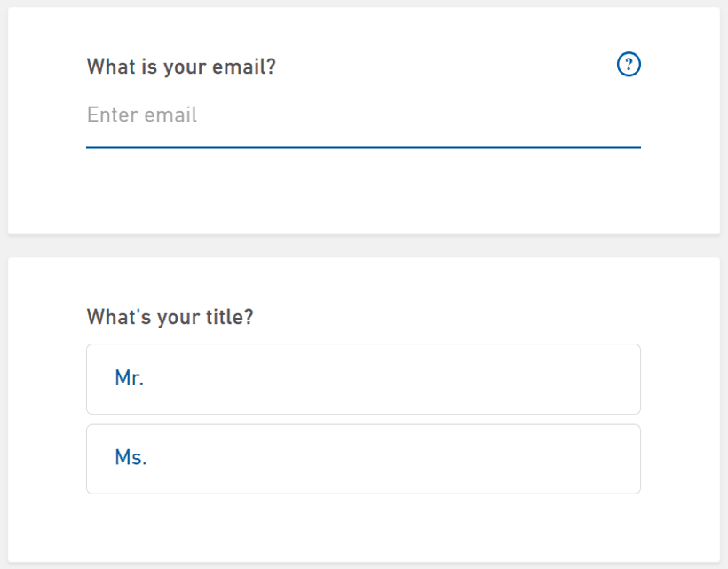Choose Mr. as your title
The width and height of the screenshot is (728, 569).
[363, 379]
